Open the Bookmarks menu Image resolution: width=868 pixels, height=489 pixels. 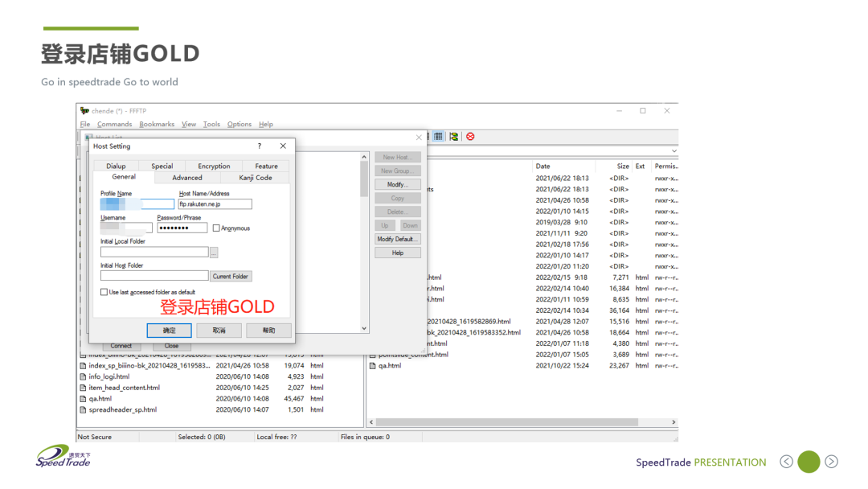[157, 124]
